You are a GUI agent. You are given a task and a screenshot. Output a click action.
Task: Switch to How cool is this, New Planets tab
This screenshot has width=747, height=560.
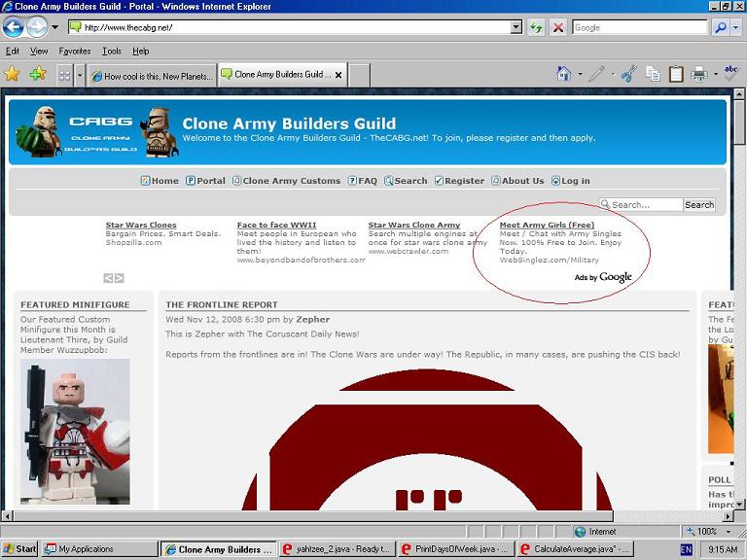[152, 76]
